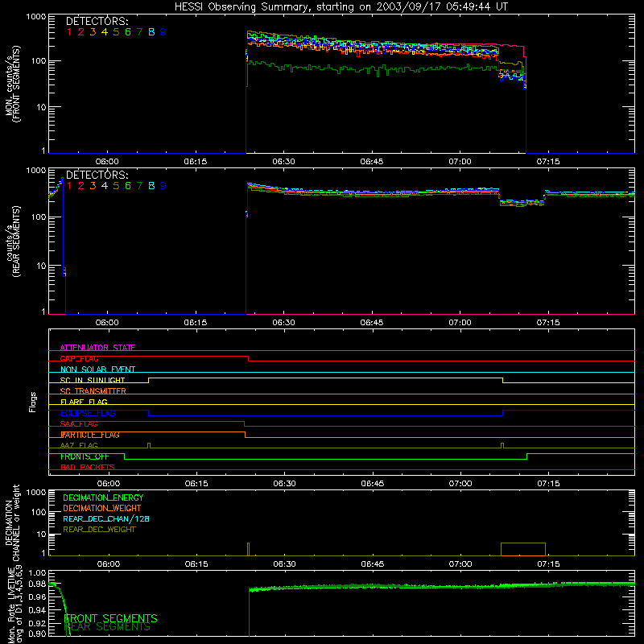Select the NON_SOLAR_EVENT flag label

click(97, 369)
